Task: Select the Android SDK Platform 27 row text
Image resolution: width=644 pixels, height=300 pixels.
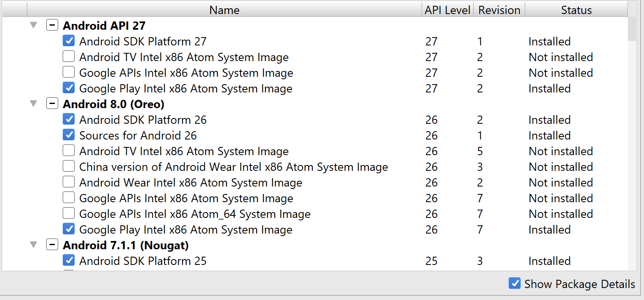Action: (x=143, y=41)
